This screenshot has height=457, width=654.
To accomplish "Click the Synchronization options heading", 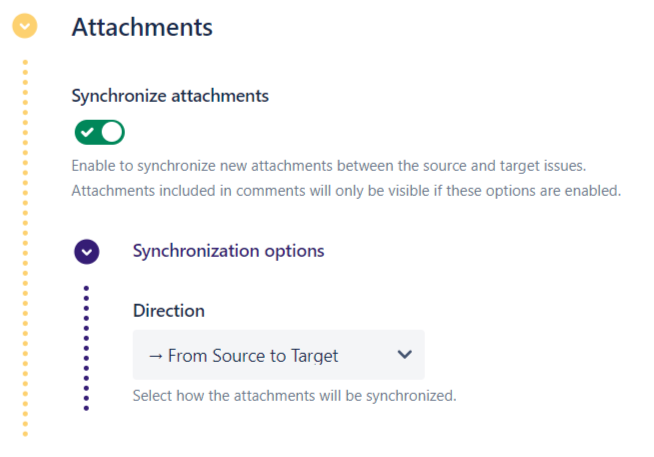I will point(228,251).
